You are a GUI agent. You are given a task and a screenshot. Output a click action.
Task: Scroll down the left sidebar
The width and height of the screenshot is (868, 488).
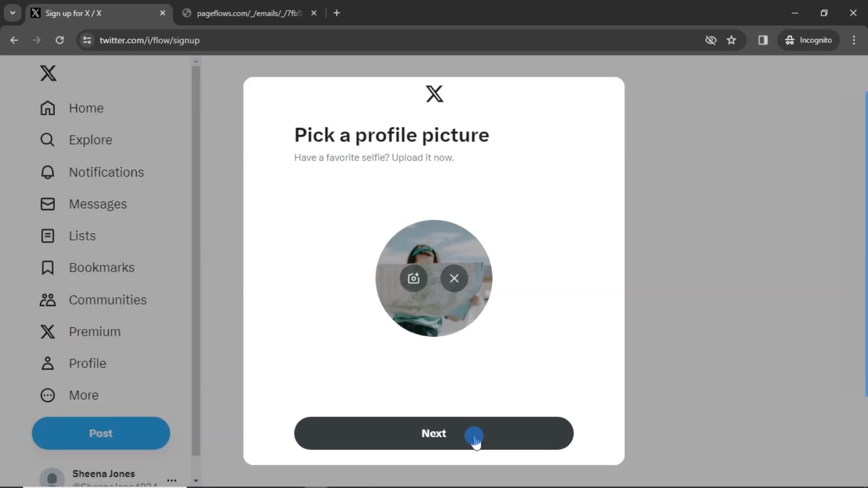pyautogui.click(x=196, y=480)
